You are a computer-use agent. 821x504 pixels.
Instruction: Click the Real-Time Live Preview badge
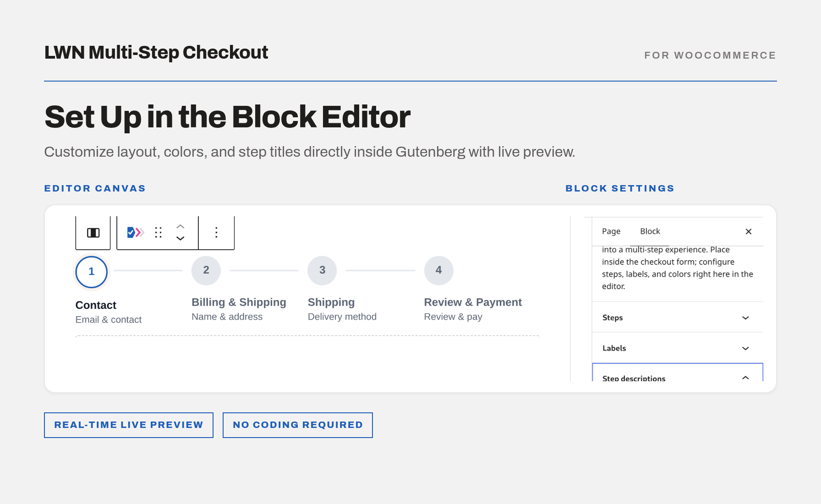click(x=129, y=425)
